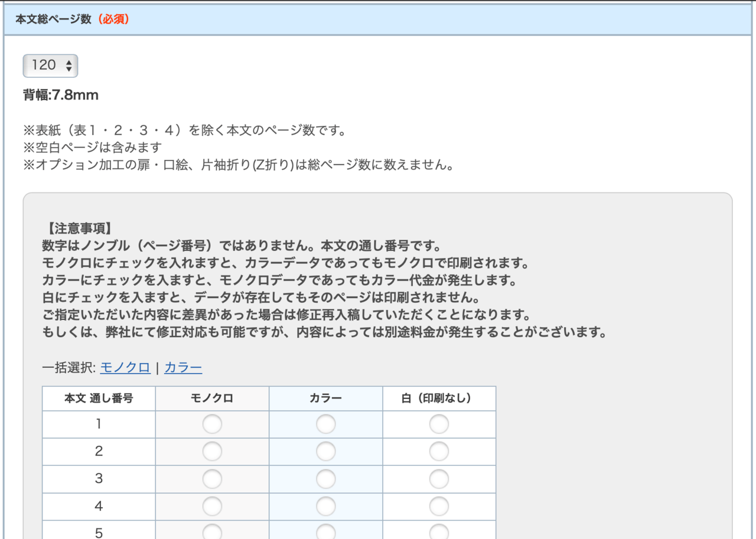Select monochrome for page 2
Viewport: 756px width, 539px height.
[212, 450]
